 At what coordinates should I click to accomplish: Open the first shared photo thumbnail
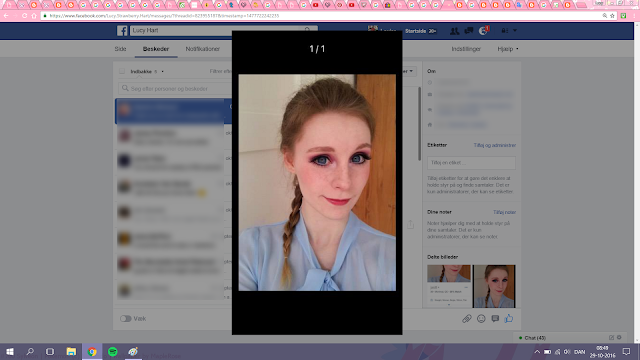coord(449,286)
